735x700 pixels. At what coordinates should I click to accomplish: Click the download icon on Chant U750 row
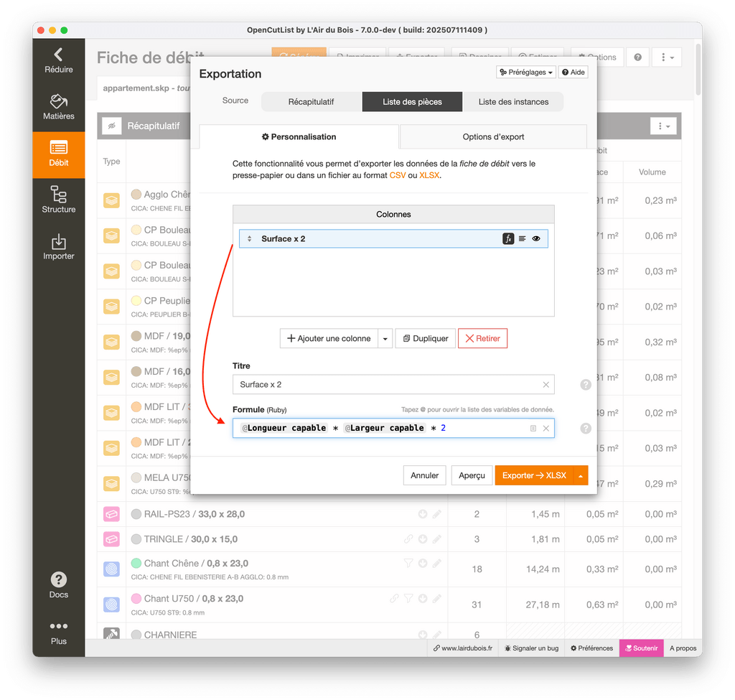(x=423, y=598)
